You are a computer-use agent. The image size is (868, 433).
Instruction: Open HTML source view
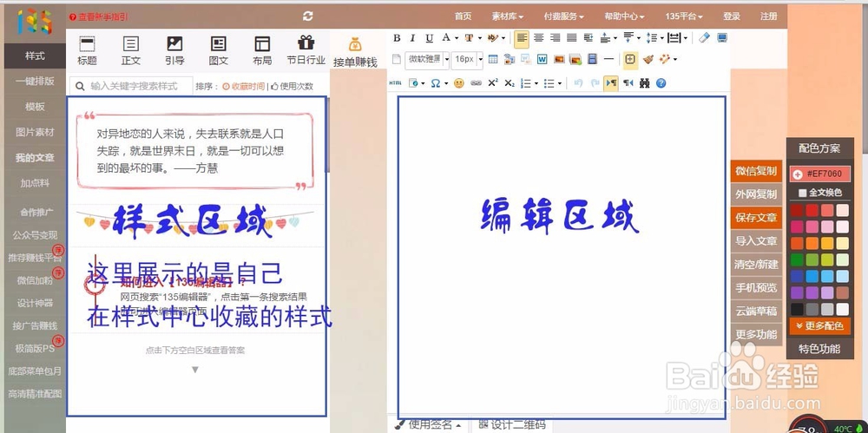click(395, 83)
